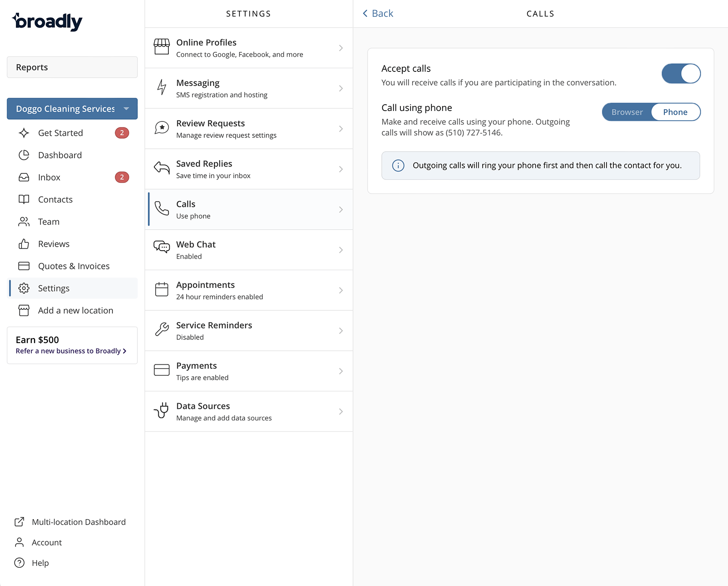
Task: Expand Saved Replies via its chevron
Action: tap(341, 169)
